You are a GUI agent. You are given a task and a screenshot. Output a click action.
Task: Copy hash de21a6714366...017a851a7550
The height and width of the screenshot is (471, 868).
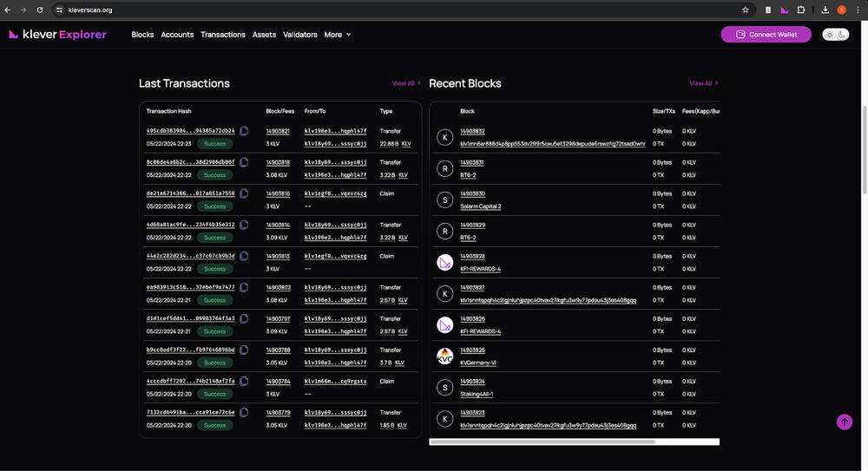244,193
